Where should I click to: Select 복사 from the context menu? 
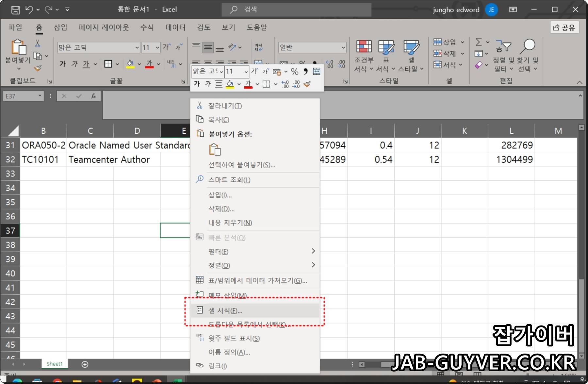255,120
